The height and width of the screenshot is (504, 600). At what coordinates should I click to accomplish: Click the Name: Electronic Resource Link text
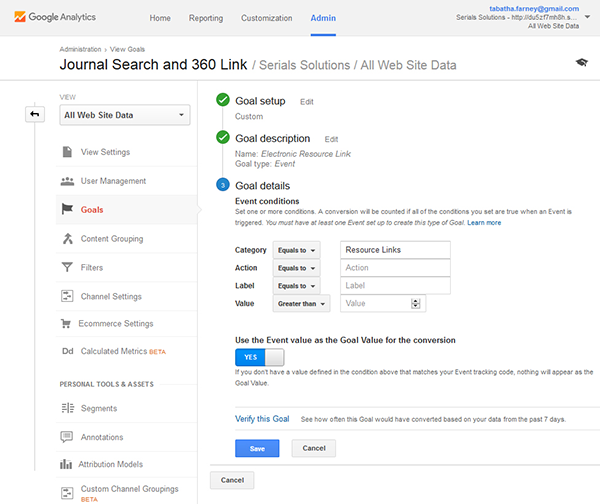tap(293, 154)
